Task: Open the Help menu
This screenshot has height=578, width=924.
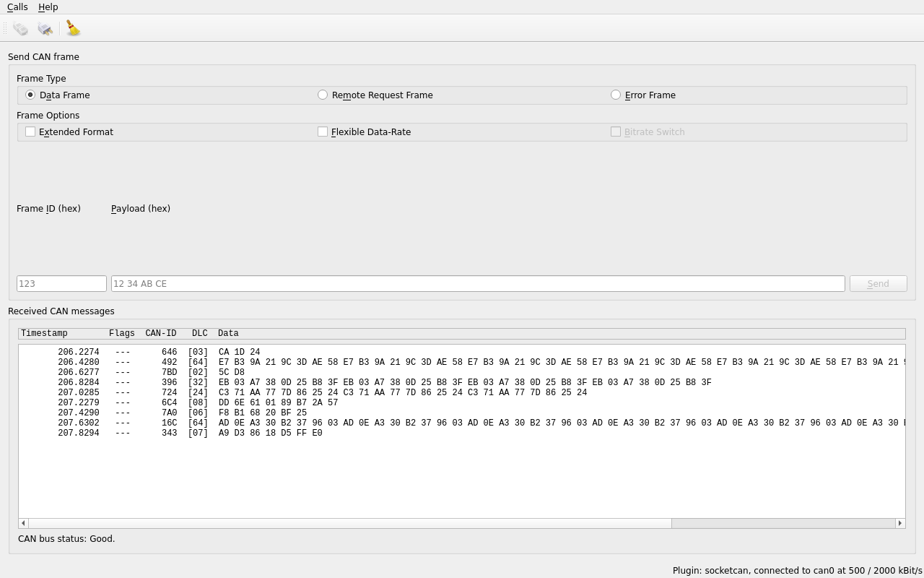Action: tap(48, 7)
